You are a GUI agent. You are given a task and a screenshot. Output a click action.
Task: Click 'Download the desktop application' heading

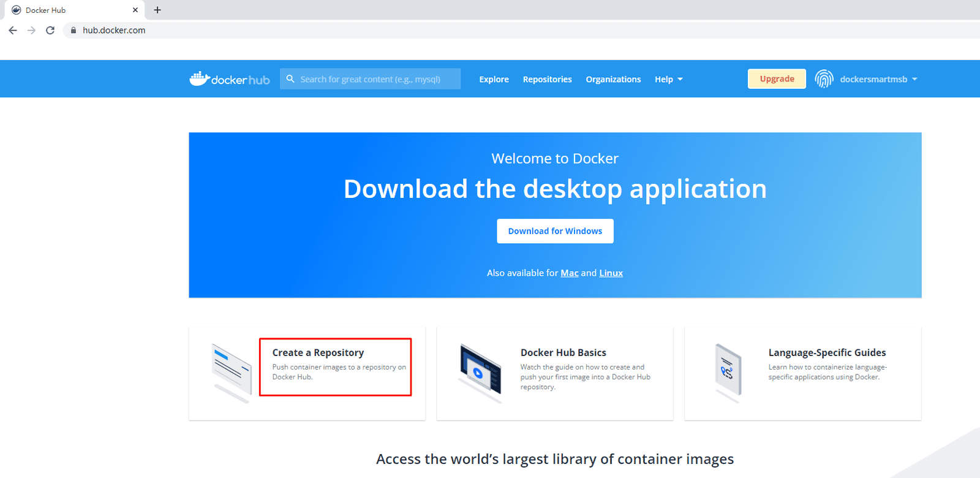555,189
